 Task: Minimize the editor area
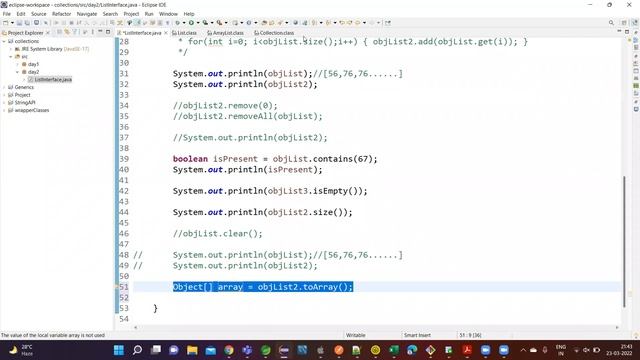point(619,31)
